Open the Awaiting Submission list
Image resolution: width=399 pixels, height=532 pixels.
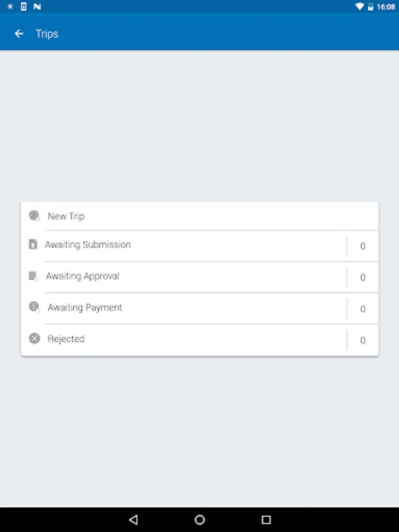coord(88,245)
